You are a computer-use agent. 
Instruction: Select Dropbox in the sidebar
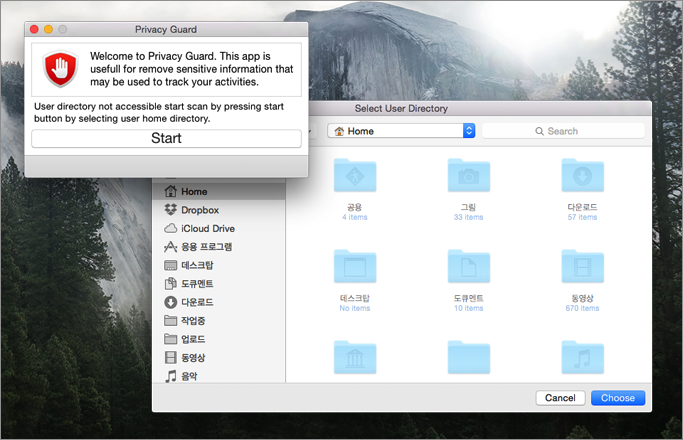[x=219, y=210]
